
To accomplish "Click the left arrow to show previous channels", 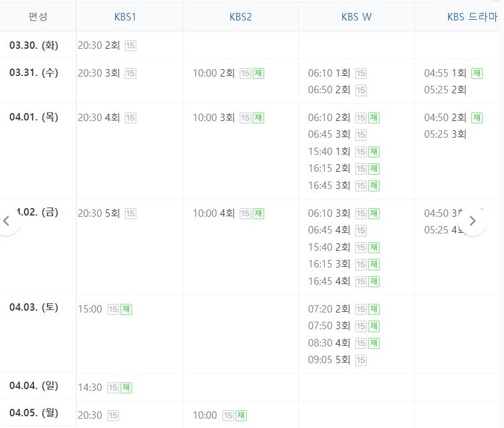I will click(6, 220).
